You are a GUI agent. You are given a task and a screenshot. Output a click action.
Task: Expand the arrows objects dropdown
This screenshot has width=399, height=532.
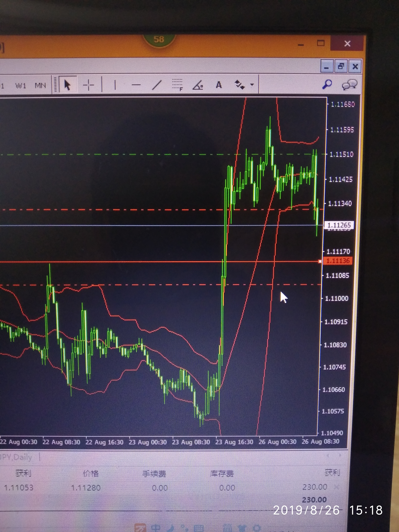click(x=252, y=85)
